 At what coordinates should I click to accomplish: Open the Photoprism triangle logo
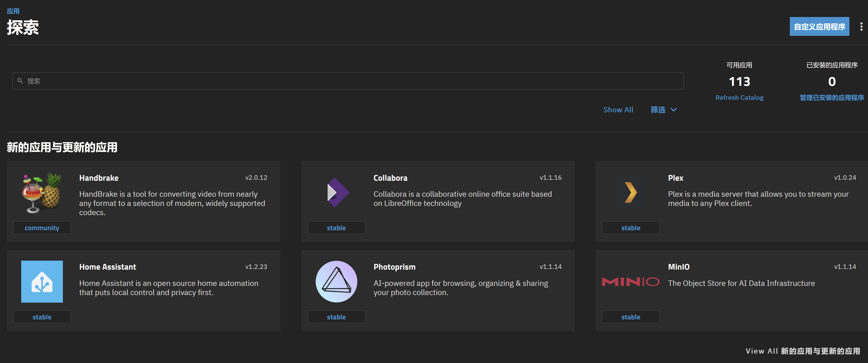pyautogui.click(x=336, y=281)
